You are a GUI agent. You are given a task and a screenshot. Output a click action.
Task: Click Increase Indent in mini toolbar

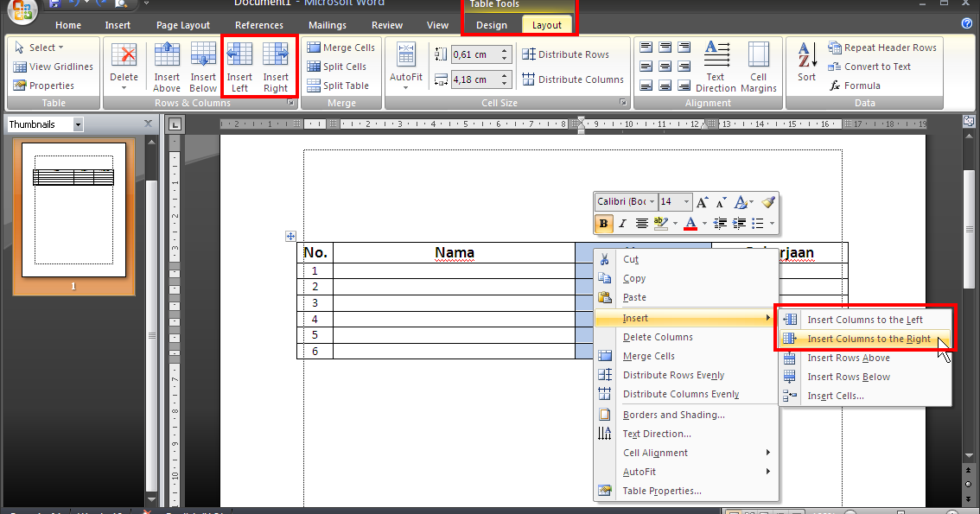coord(740,223)
